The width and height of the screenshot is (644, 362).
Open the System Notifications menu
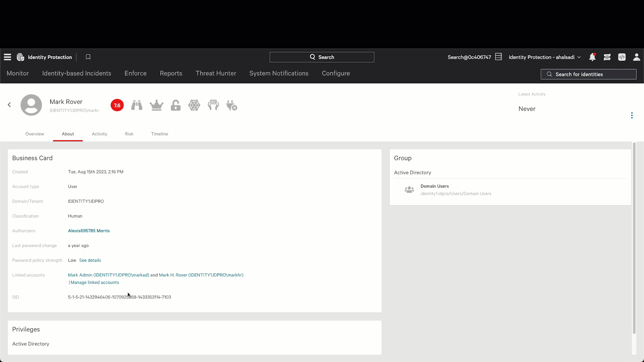pyautogui.click(x=279, y=73)
